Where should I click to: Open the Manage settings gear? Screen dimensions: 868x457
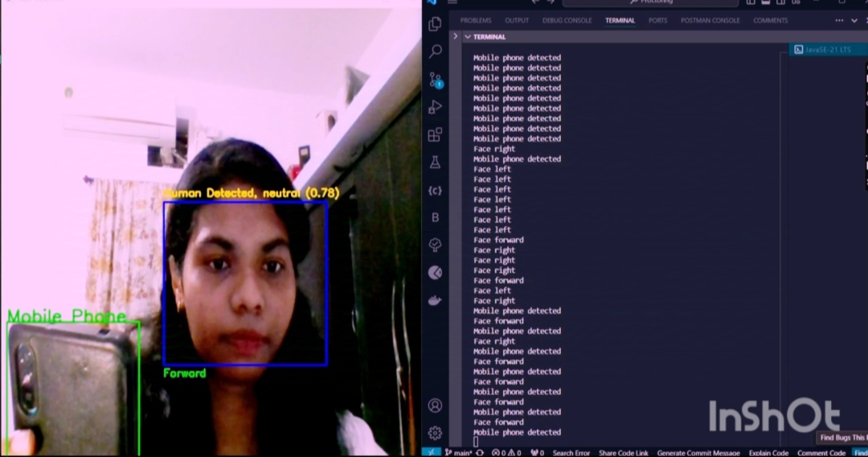click(x=435, y=433)
